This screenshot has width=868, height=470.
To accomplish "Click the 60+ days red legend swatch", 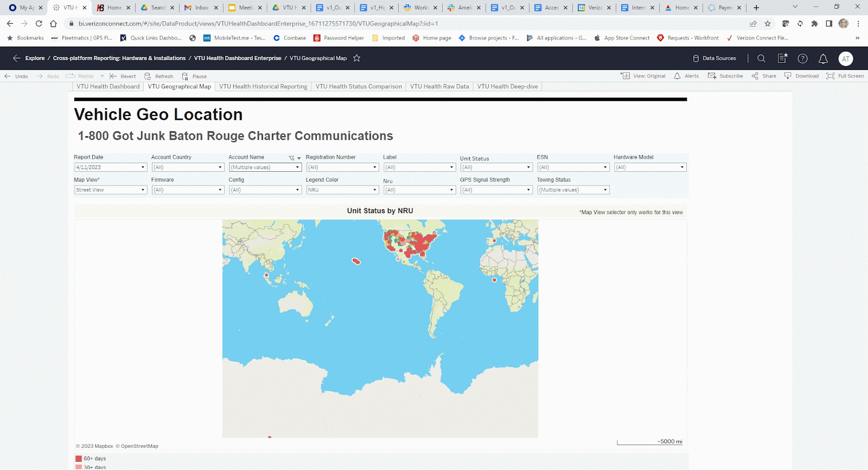I will pos(79,459).
